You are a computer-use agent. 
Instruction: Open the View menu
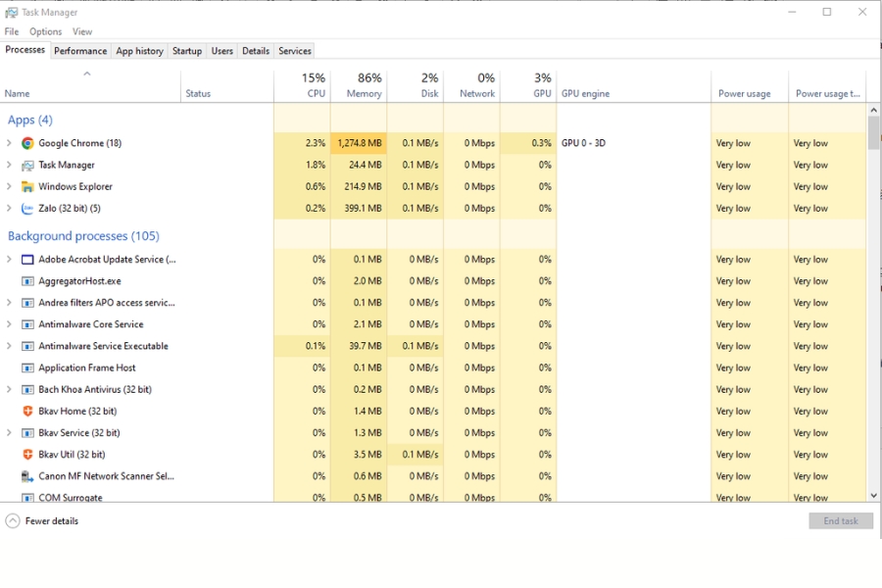pos(82,31)
